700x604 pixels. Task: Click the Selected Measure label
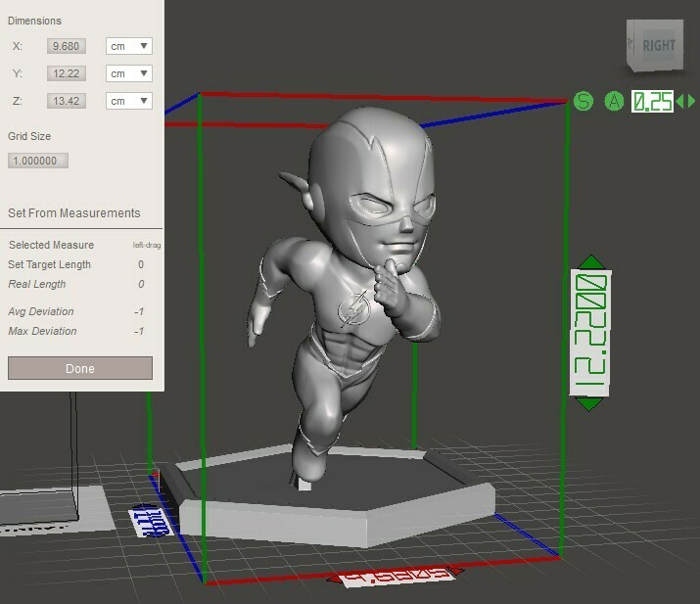51,245
